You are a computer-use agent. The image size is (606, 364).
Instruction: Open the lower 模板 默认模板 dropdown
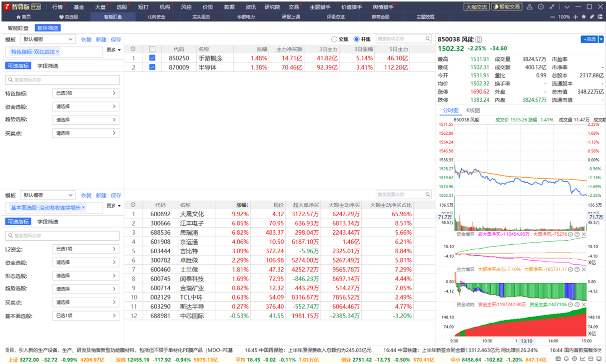click(x=48, y=195)
